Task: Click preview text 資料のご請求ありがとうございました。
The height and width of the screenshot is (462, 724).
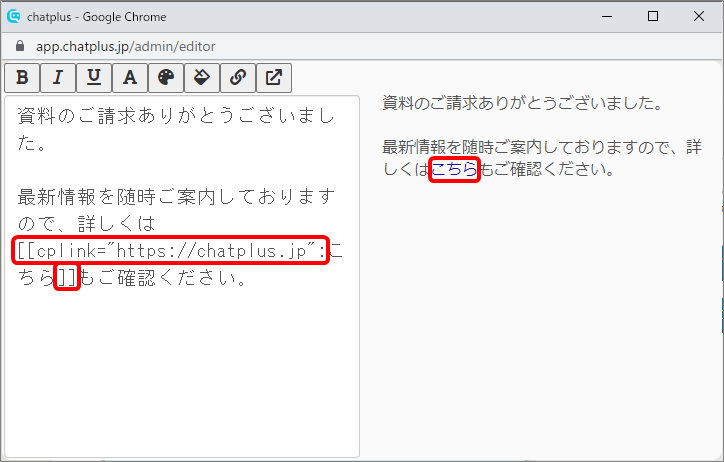Action: [x=523, y=102]
